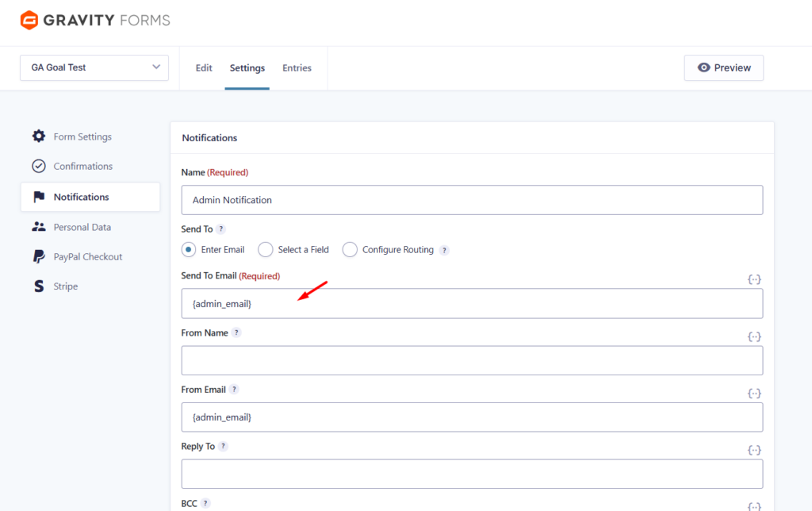Click the PayPal Checkout icon

point(39,256)
